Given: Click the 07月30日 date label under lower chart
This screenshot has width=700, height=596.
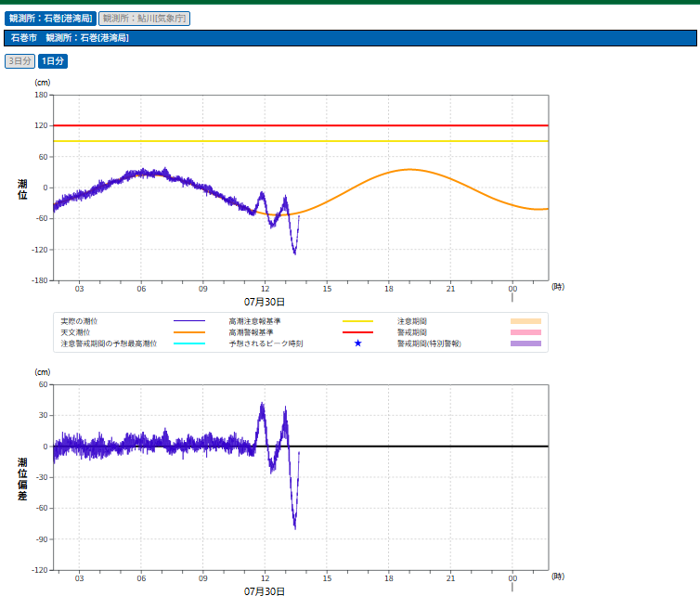Looking at the screenshot, I should [265, 590].
